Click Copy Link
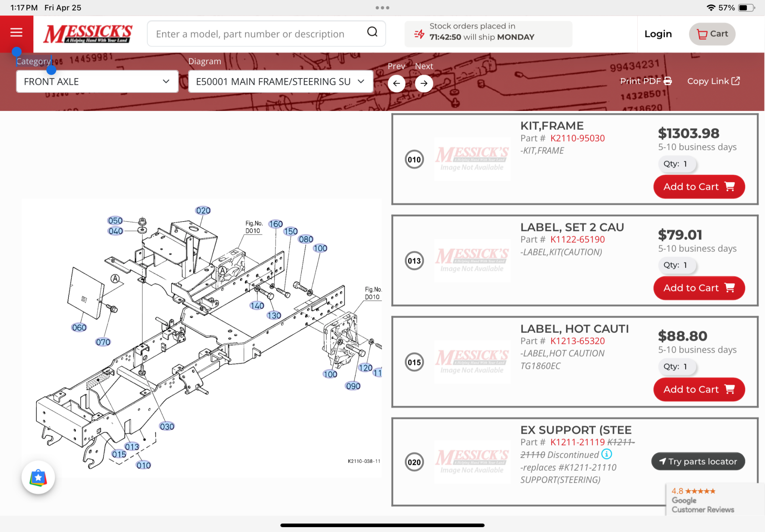 click(713, 81)
